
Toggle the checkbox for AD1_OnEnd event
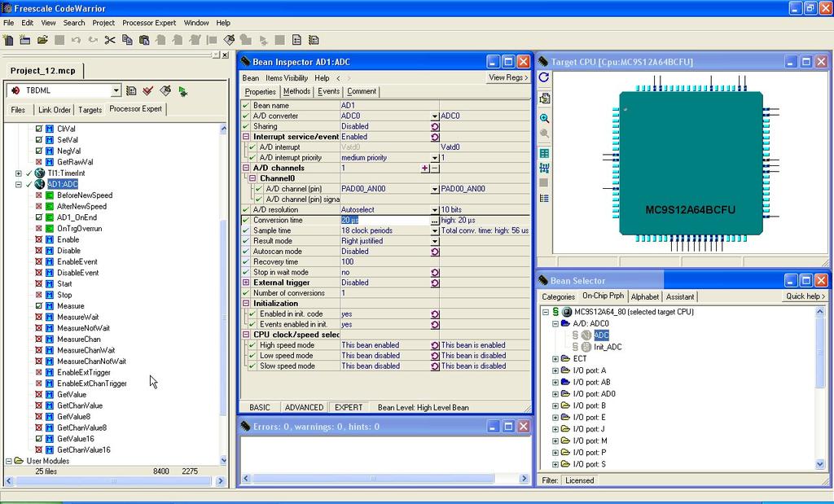click(39, 217)
